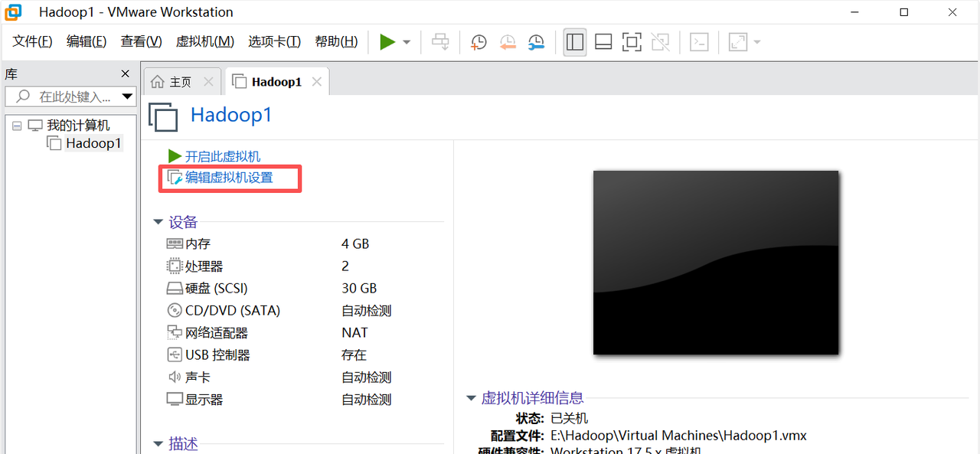
Task: Take a snapshot using the clock-plus icon
Action: tap(478, 41)
